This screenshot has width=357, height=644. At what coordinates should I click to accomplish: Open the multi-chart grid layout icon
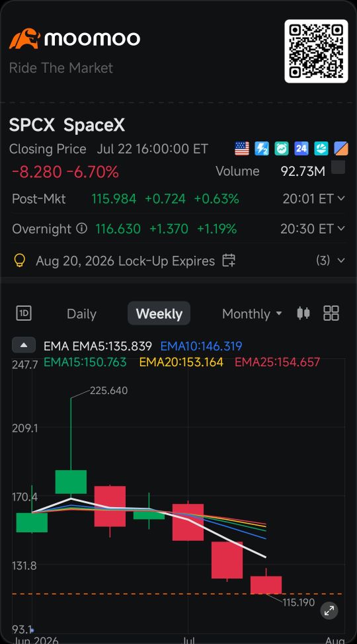point(331,313)
